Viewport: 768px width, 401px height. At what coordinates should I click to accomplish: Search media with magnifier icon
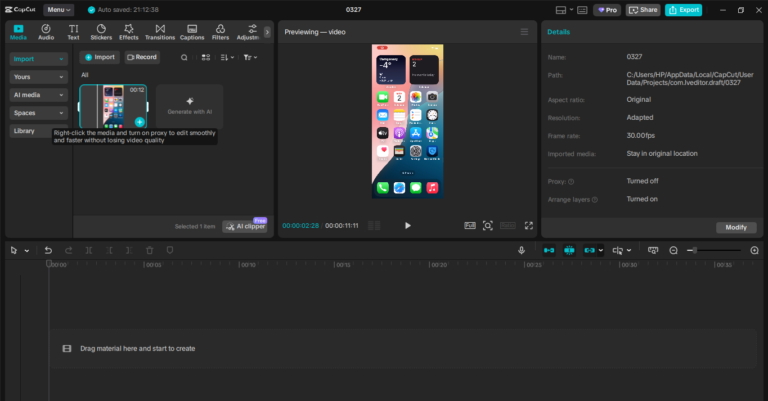coord(184,57)
